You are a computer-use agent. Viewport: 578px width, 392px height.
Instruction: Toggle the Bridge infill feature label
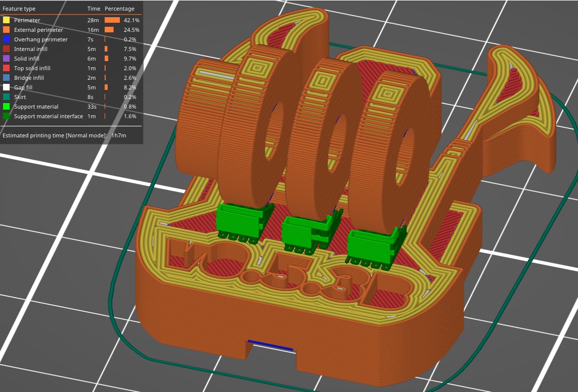29,78
